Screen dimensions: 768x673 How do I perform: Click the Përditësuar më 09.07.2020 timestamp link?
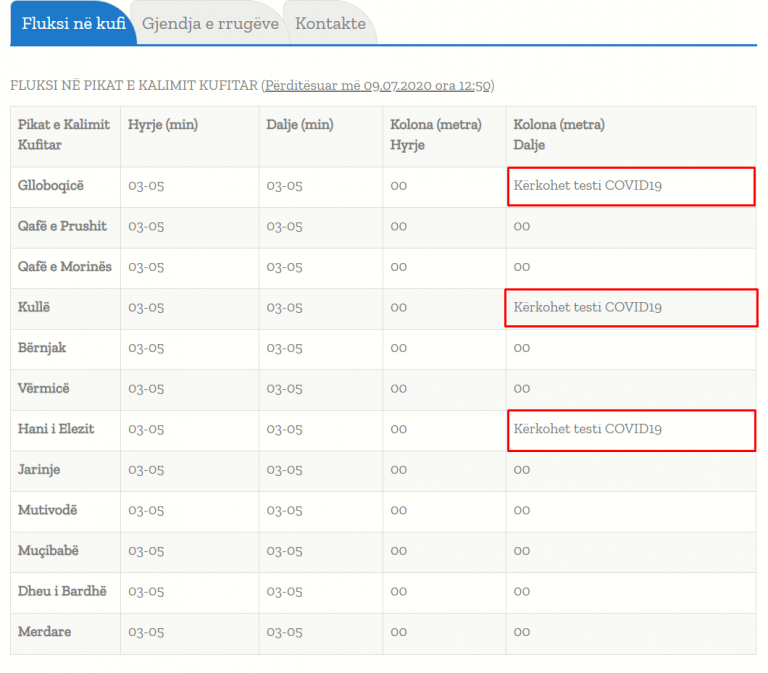click(377, 86)
